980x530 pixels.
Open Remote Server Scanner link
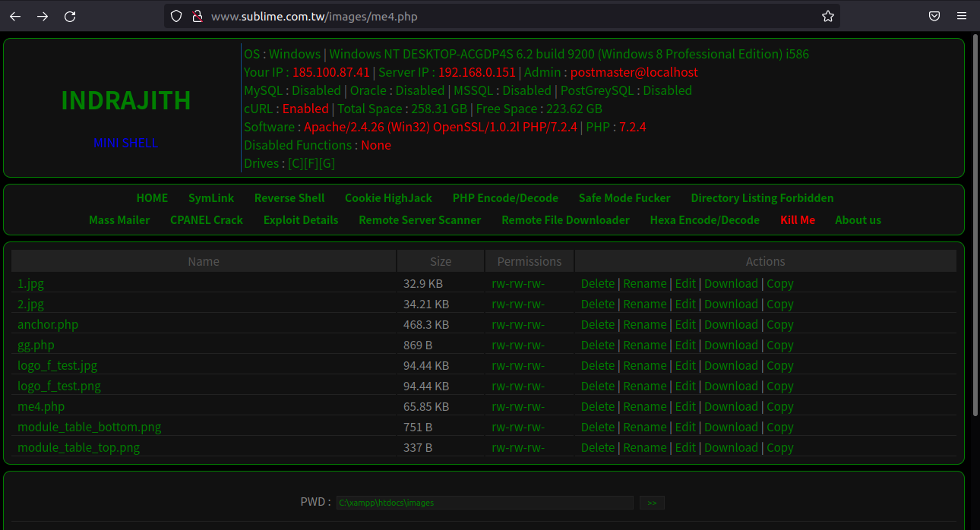click(x=420, y=220)
